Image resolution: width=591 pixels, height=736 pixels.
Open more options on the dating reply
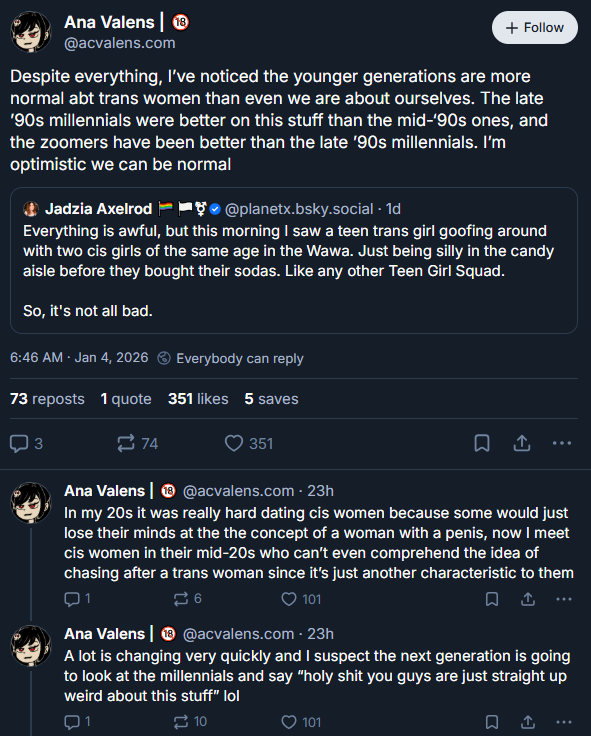tap(564, 599)
